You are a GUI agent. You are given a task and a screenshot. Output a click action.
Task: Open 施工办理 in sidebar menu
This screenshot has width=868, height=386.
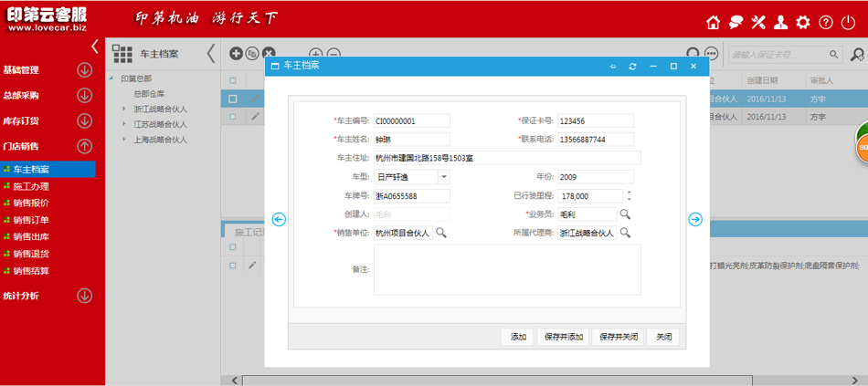point(31,186)
